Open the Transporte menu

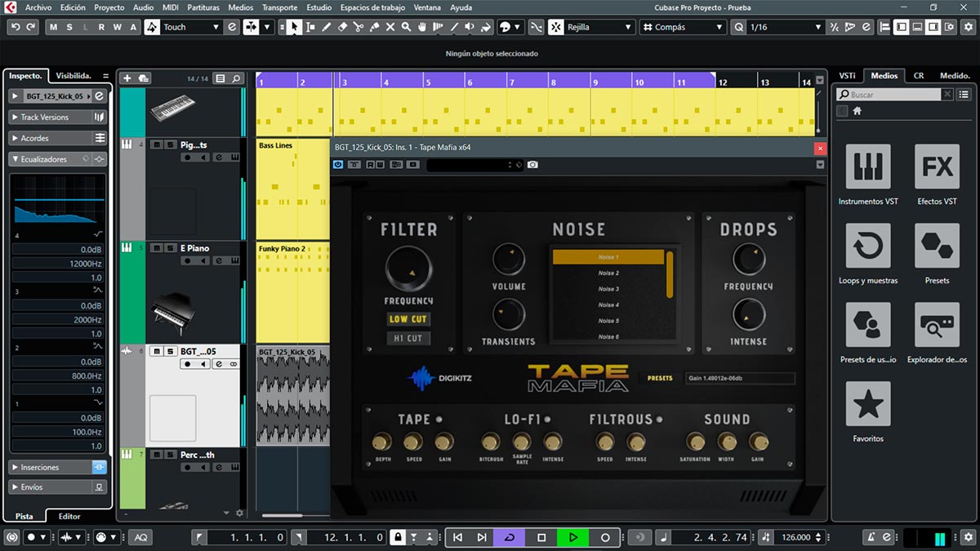coord(280,7)
